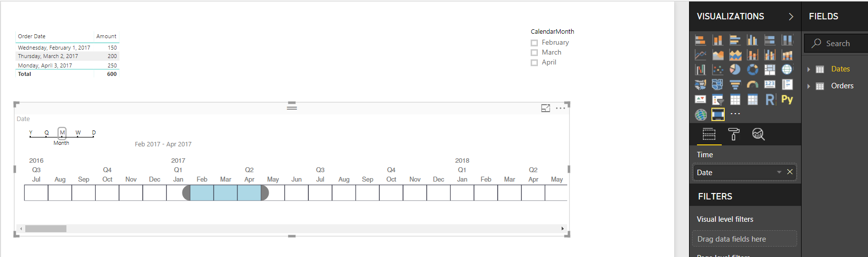868x257 pixels.
Task: Expand the Dates table in Fields
Action: click(x=809, y=69)
